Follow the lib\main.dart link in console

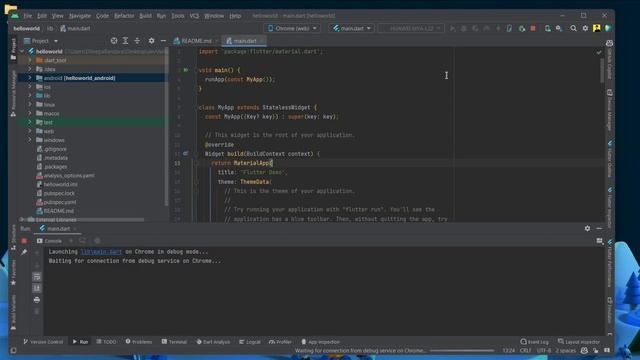click(x=101, y=252)
